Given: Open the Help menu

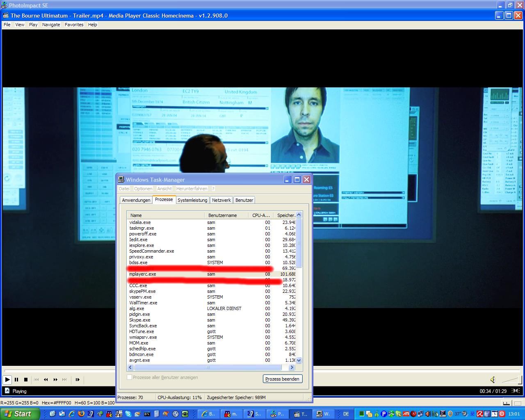Looking at the screenshot, I should (93, 25).
